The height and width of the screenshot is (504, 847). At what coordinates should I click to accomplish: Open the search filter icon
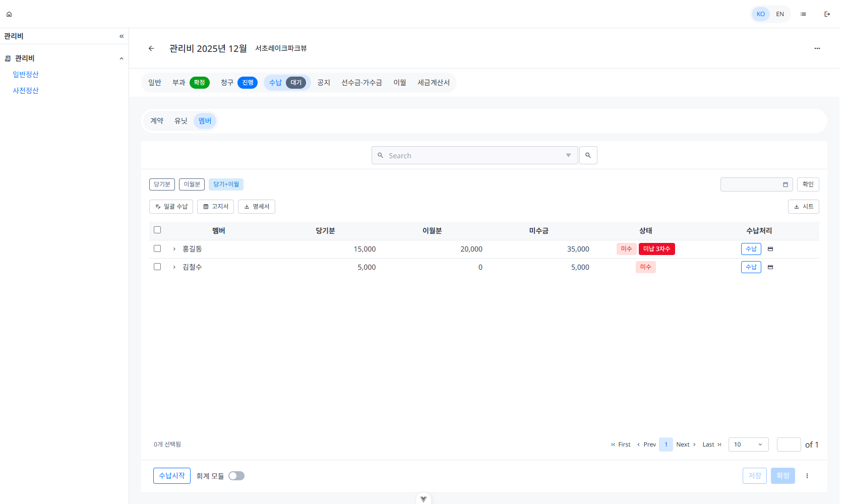(568, 155)
